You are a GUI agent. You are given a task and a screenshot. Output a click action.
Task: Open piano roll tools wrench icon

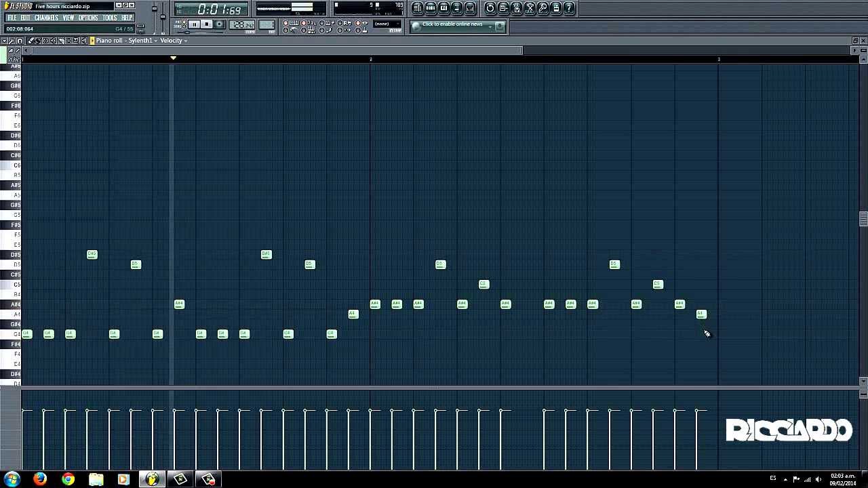pos(12,41)
